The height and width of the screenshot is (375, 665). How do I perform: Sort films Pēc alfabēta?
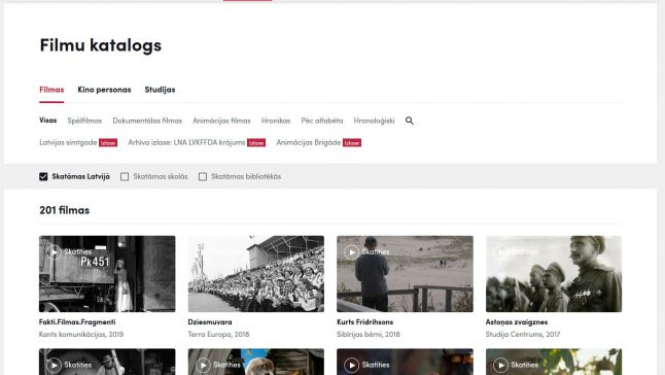tap(322, 121)
